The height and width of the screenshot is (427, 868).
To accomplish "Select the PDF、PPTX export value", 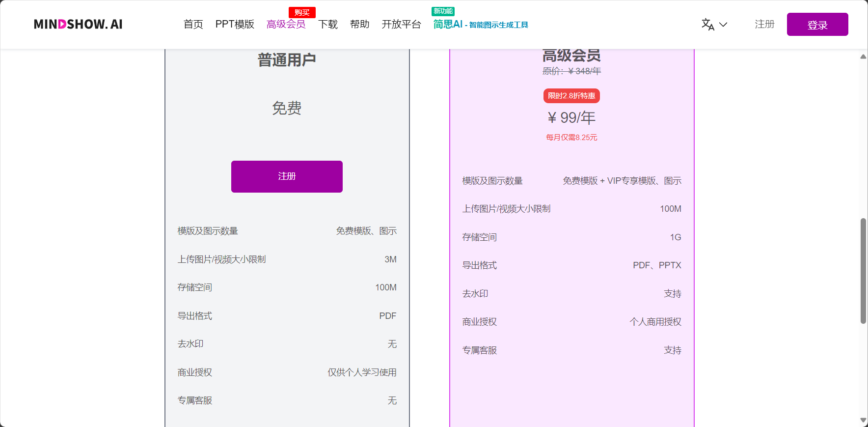I will pos(657,265).
